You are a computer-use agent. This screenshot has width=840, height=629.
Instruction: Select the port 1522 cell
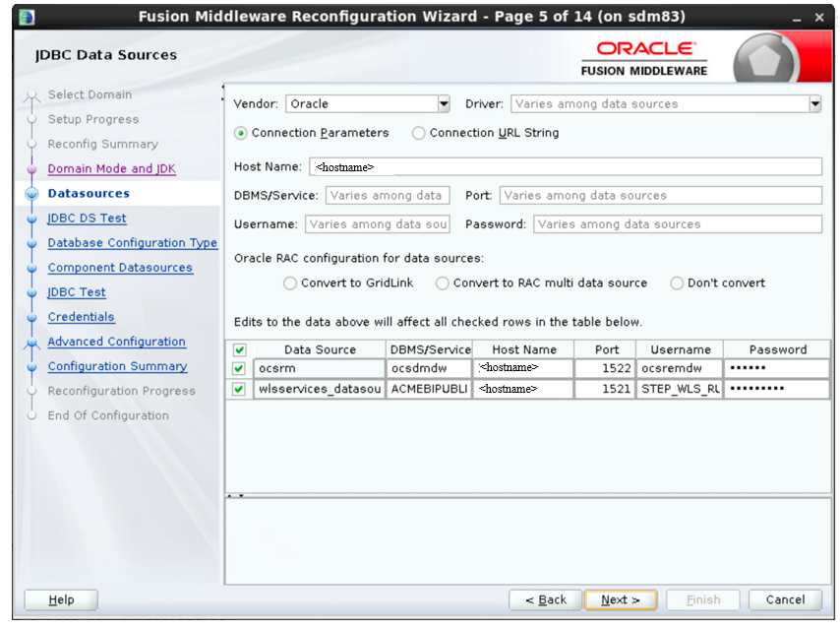605,368
